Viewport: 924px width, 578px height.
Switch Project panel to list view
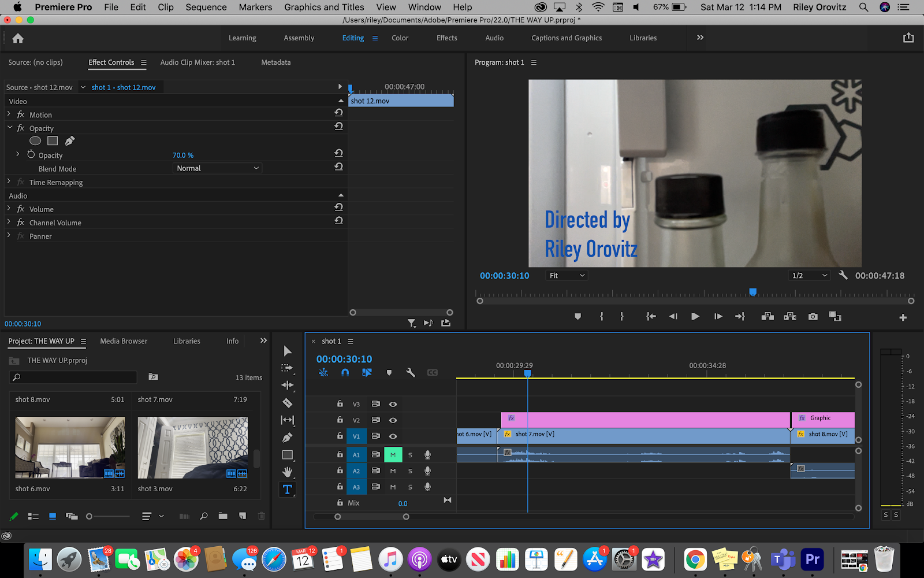(33, 516)
